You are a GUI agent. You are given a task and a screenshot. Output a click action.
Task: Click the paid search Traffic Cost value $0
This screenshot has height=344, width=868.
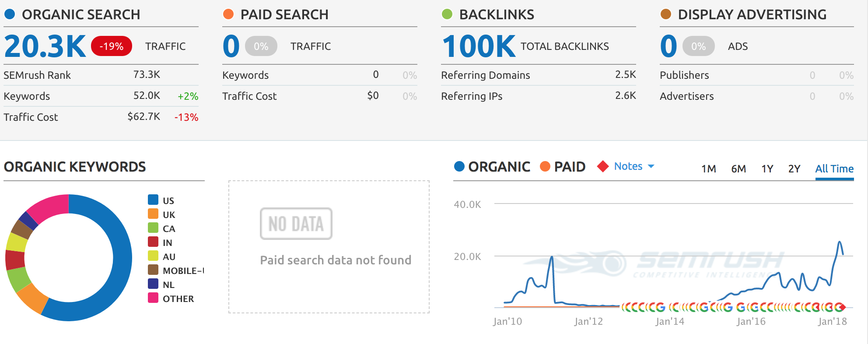coord(373,95)
